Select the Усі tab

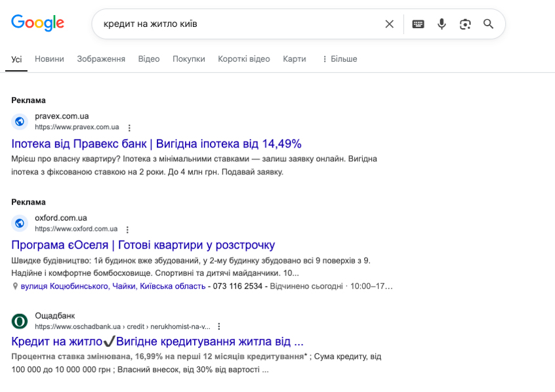tap(16, 59)
